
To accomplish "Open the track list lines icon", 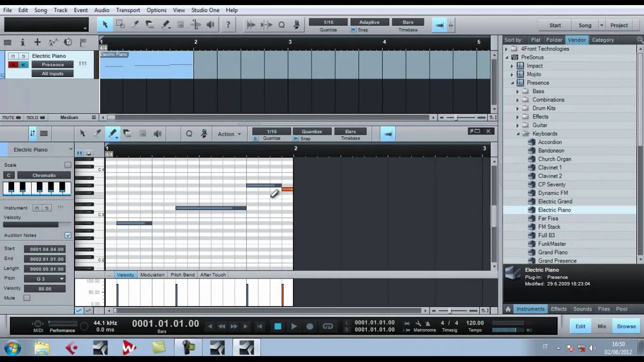I will pos(8,42).
